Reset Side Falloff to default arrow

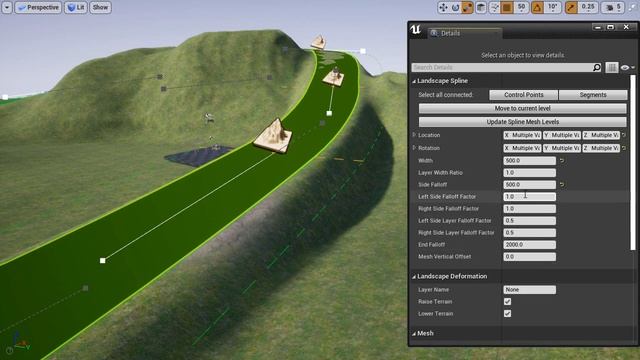tap(562, 184)
